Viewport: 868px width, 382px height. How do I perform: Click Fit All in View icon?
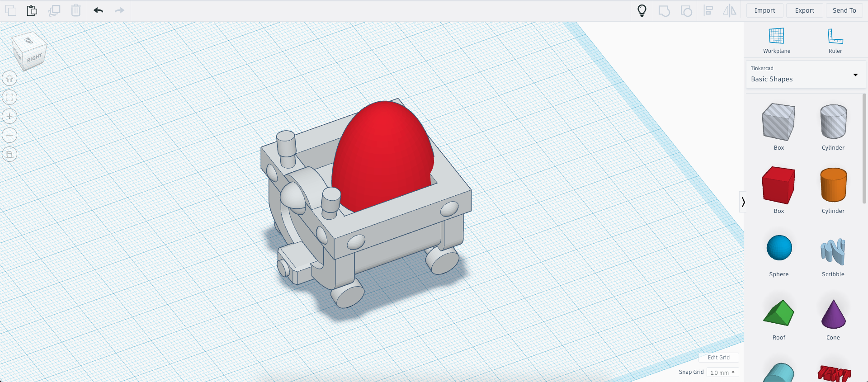coord(9,98)
